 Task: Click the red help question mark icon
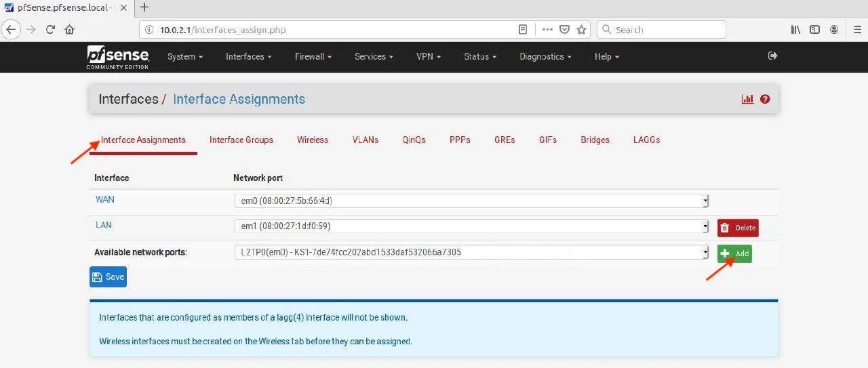765,99
